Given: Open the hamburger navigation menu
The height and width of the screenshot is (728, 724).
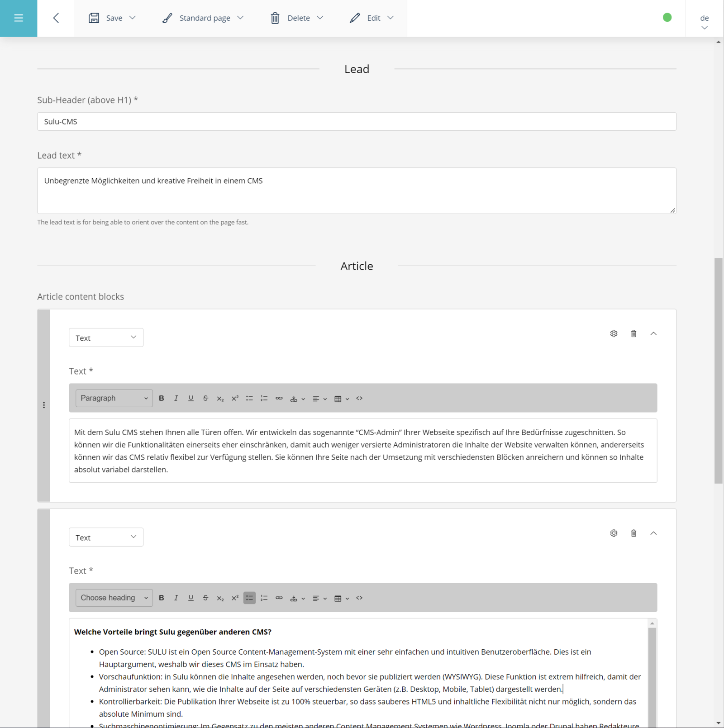Looking at the screenshot, I should 19,18.
